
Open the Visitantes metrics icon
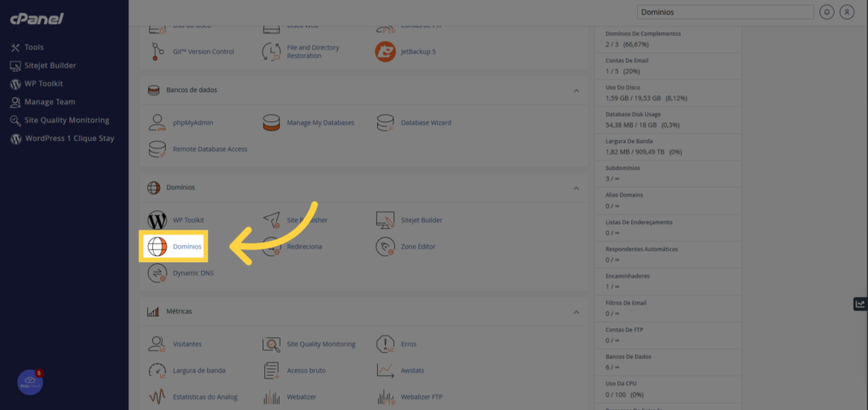tap(157, 343)
